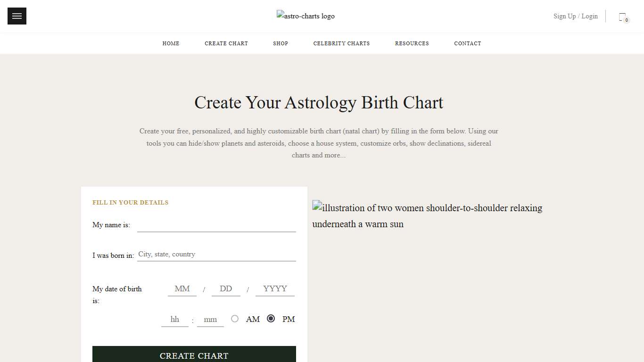
Task: View the CELEBRITY CHARTS section
Action: tap(341, 43)
